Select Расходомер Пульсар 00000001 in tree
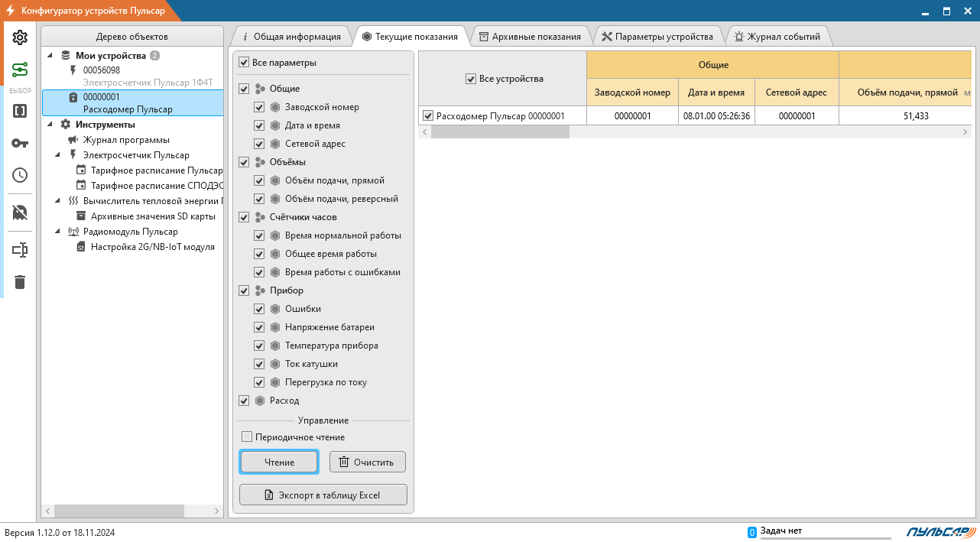This screenshot has width=980, height=542. 133,103
